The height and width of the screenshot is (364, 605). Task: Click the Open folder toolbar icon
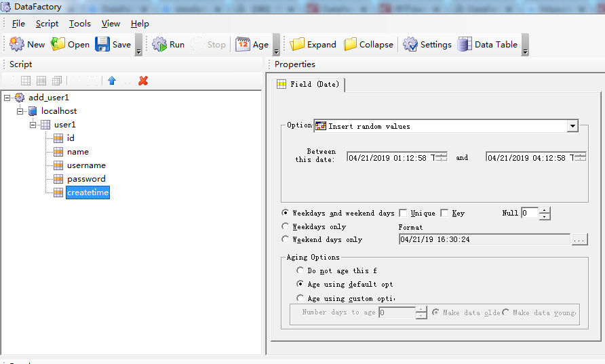[x=58, y=44]
